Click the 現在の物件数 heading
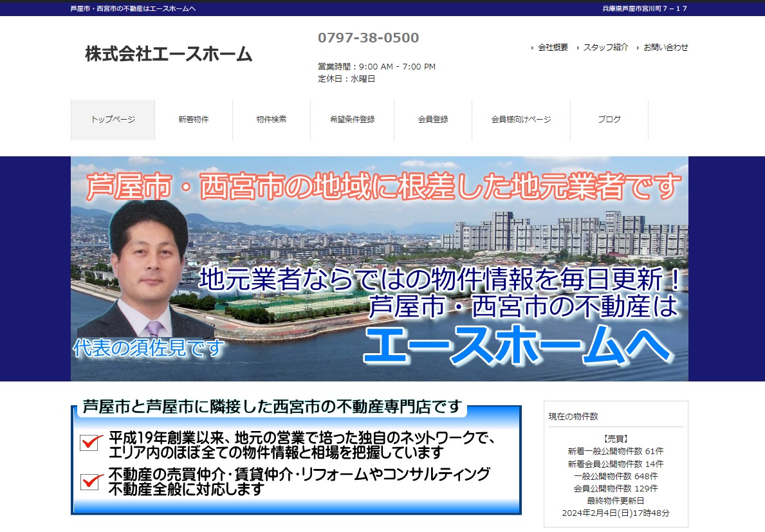The image size is (765, 532). 573,416
